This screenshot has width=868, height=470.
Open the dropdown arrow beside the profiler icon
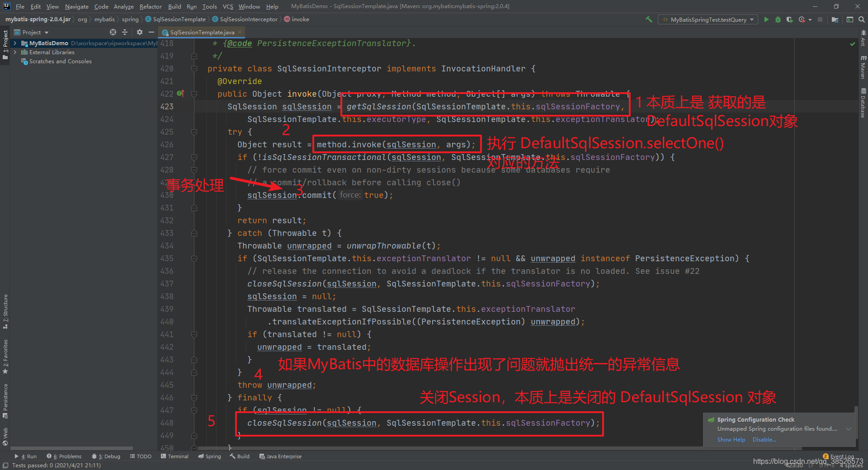810,20
